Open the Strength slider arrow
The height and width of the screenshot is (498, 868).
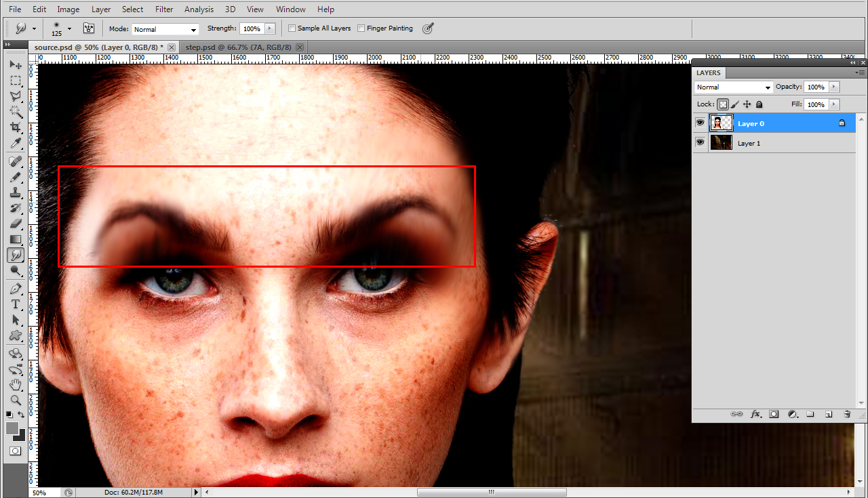[x=271, y=28]
